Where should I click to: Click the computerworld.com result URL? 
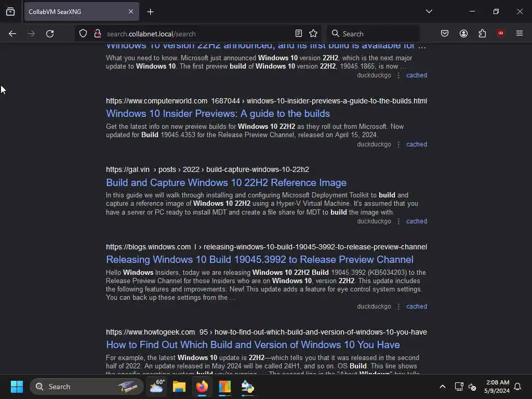[267, 101]
